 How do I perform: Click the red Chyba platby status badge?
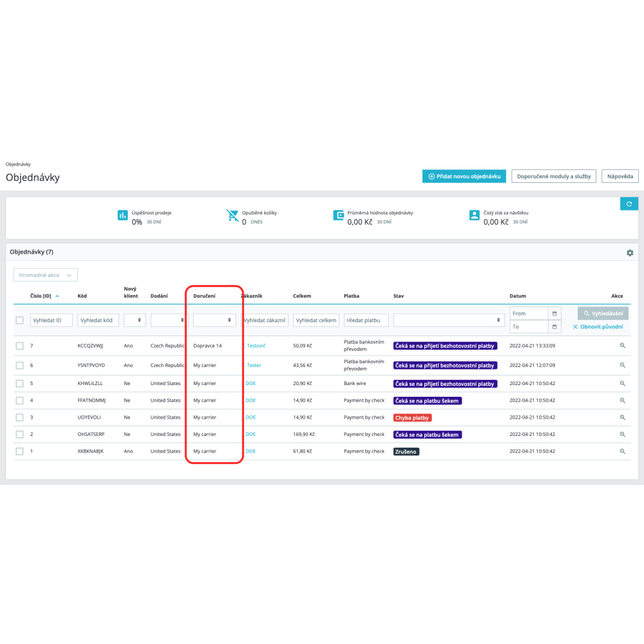(x=412, y=417)
